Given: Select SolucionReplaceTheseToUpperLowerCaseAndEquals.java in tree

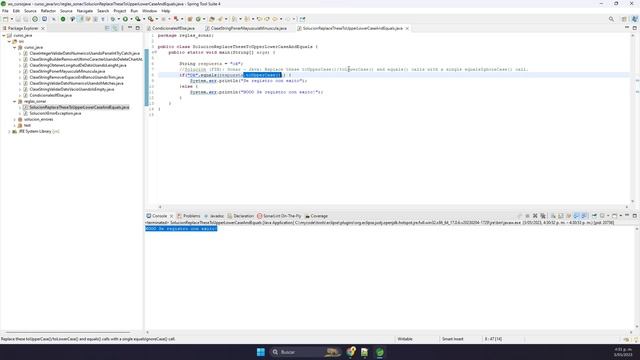Looking at the screenshot, I should (x=79, y=107).
